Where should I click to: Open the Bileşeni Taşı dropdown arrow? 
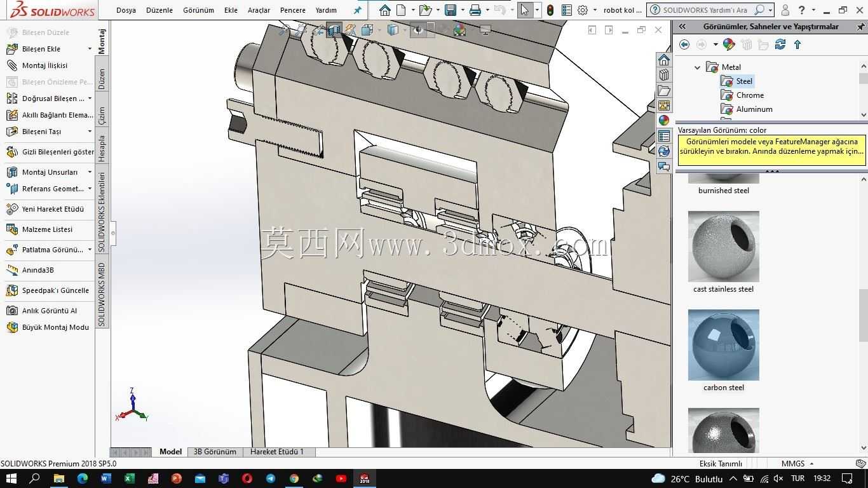90,132
